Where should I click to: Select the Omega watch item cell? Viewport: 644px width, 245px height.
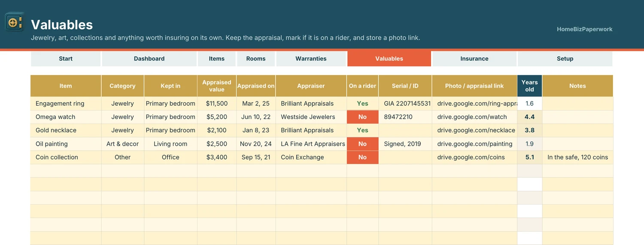[66, 117]
